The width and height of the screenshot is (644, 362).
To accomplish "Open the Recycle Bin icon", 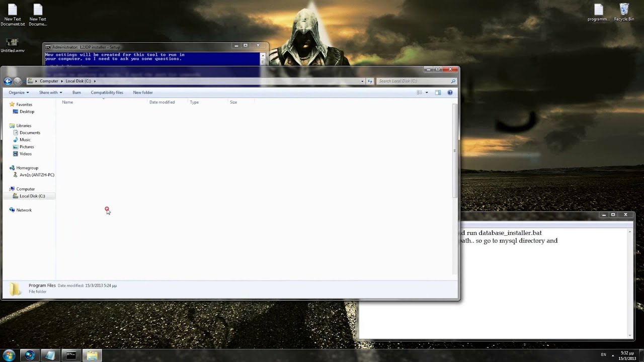I will [624, 13].
